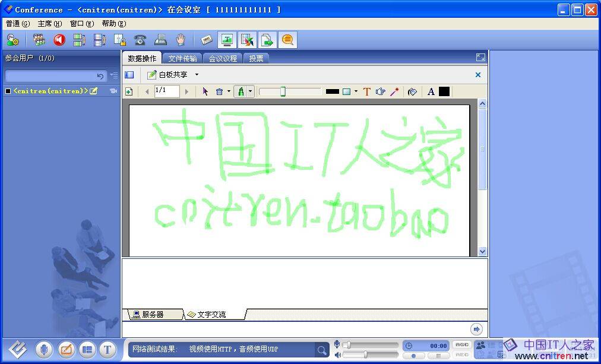Click the camera icon beside cnitren
The width and height of the screenshot is (601, 364).
pos(113,91)
